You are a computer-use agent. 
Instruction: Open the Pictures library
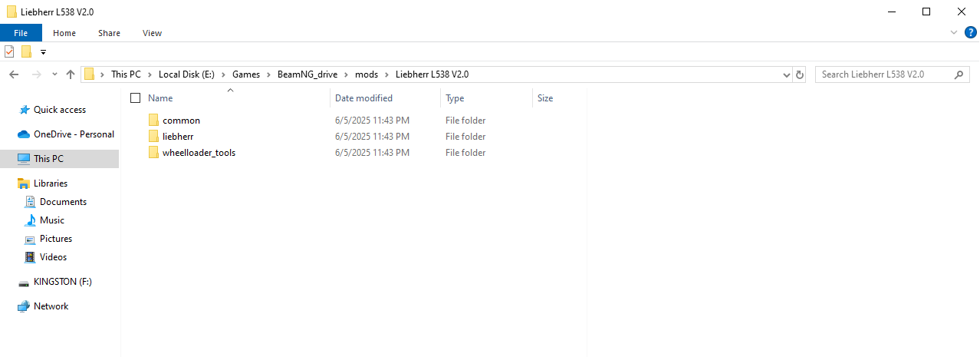pos(56,239)
